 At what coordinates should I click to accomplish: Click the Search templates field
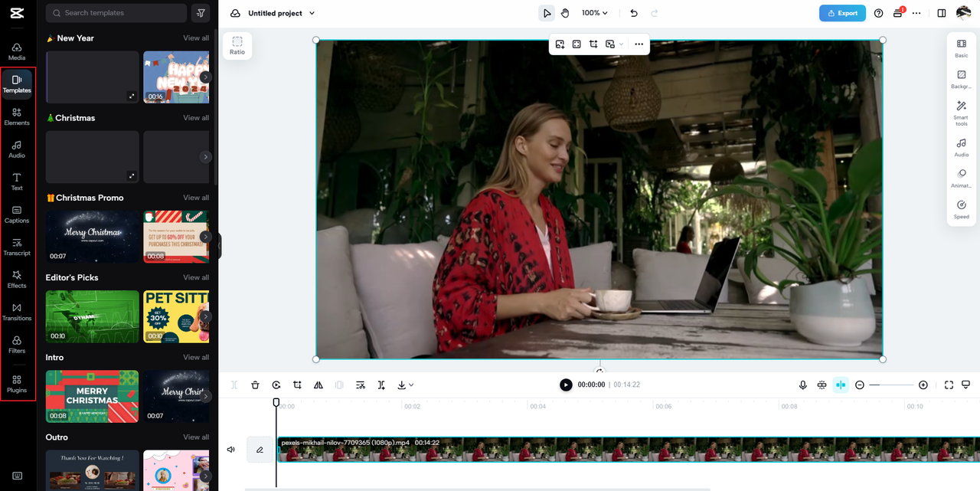(116, 13)
